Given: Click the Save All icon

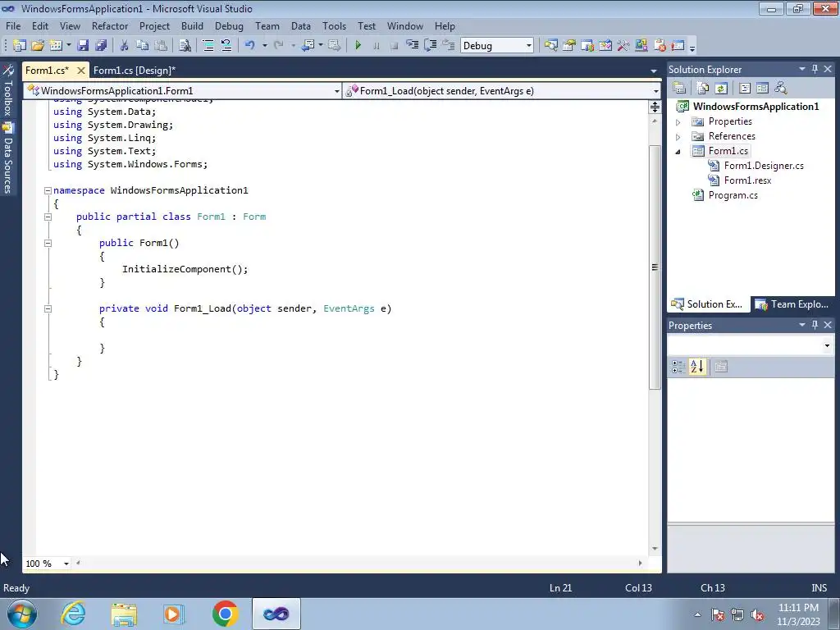Looking at the screenshot, I should (x=101, y=46).
